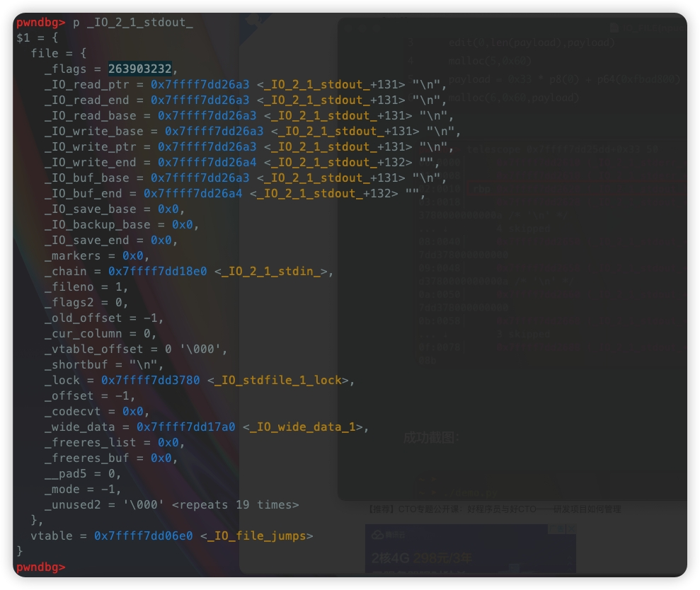Viewport: 700px width, 590px height.
Task: Click the _IO_write_end address 0x7ffff7dd26a4
Action: pos(207,163)
